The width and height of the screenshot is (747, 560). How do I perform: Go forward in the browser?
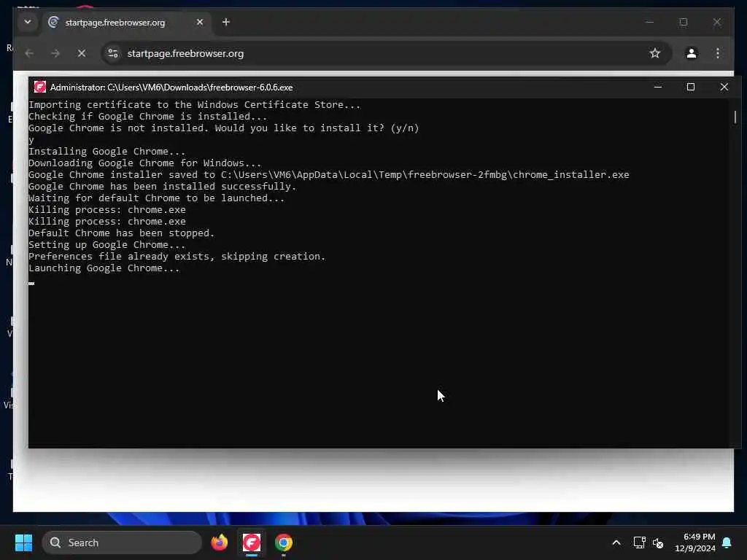pyautogui.click(x=55, y=53)
